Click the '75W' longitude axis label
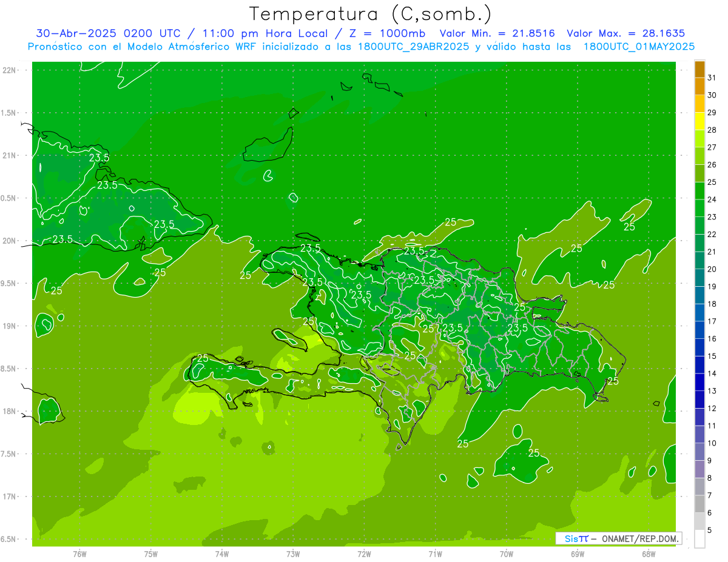 tap(151, 554)
